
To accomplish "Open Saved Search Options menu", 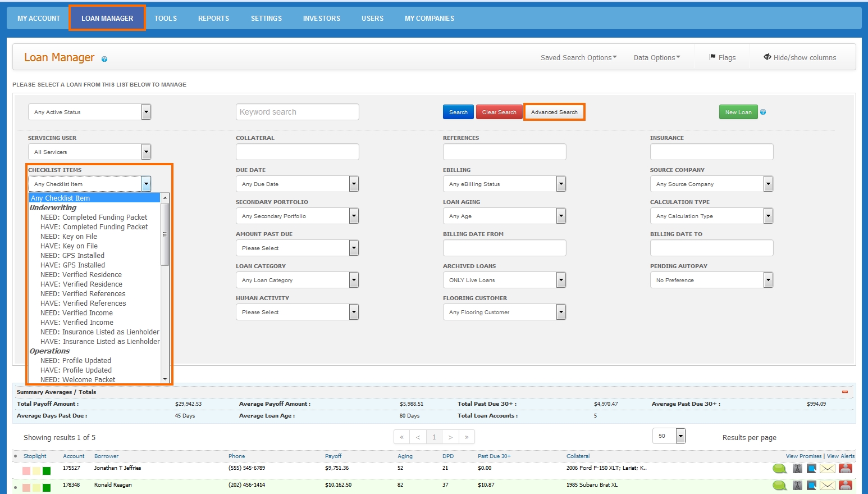I will point(578,57).
